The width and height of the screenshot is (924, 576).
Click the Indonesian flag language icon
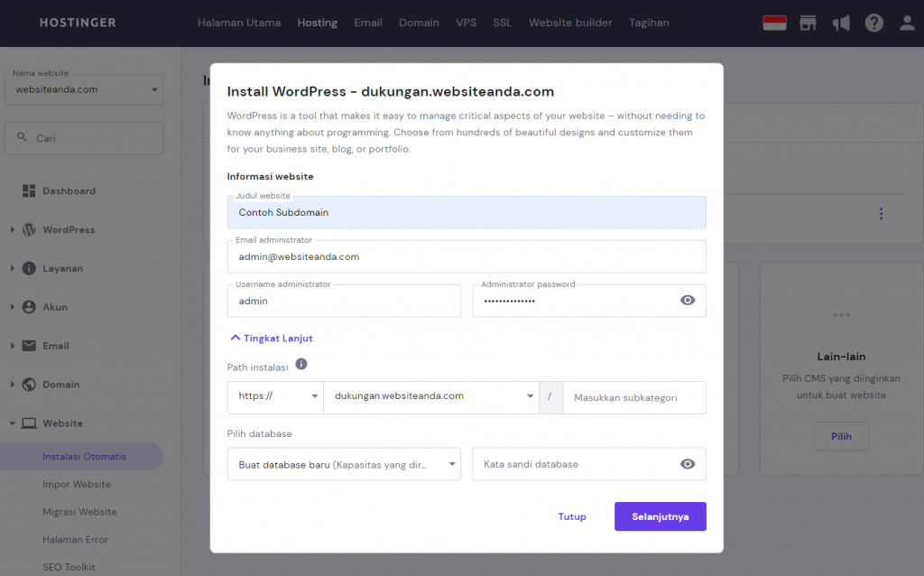775,23
